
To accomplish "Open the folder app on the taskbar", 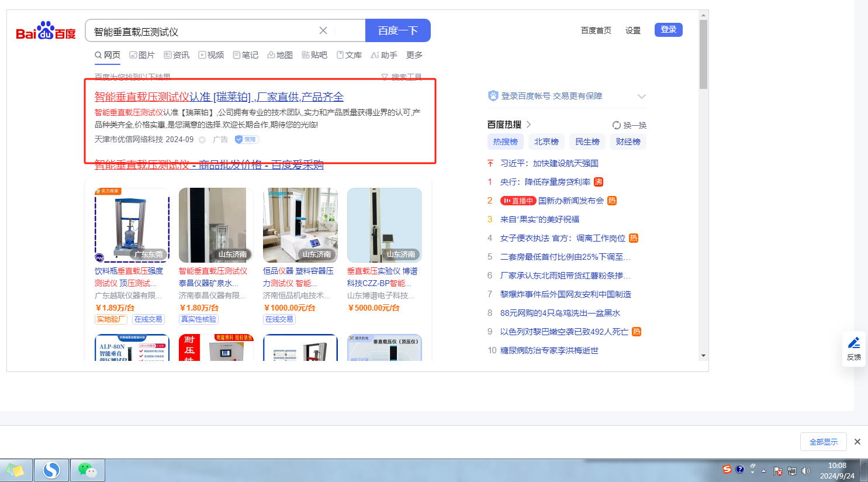I will pyautogui.click(x=16, y=470).
